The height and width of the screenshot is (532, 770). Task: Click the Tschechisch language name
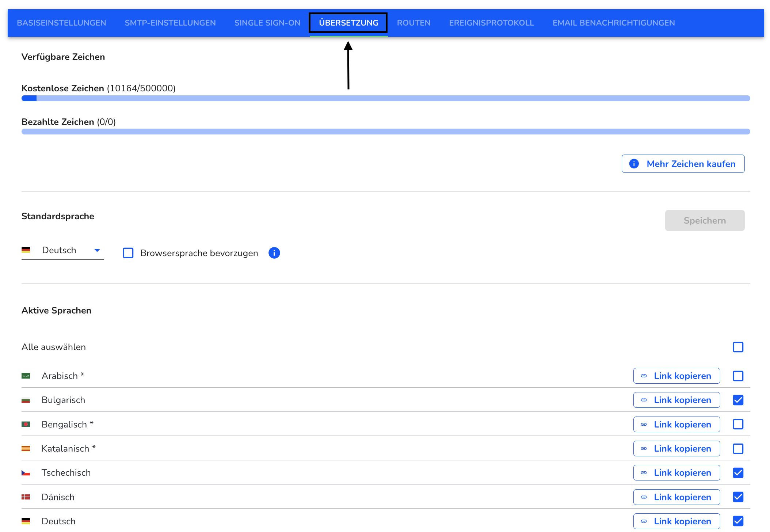coord(66,473)
